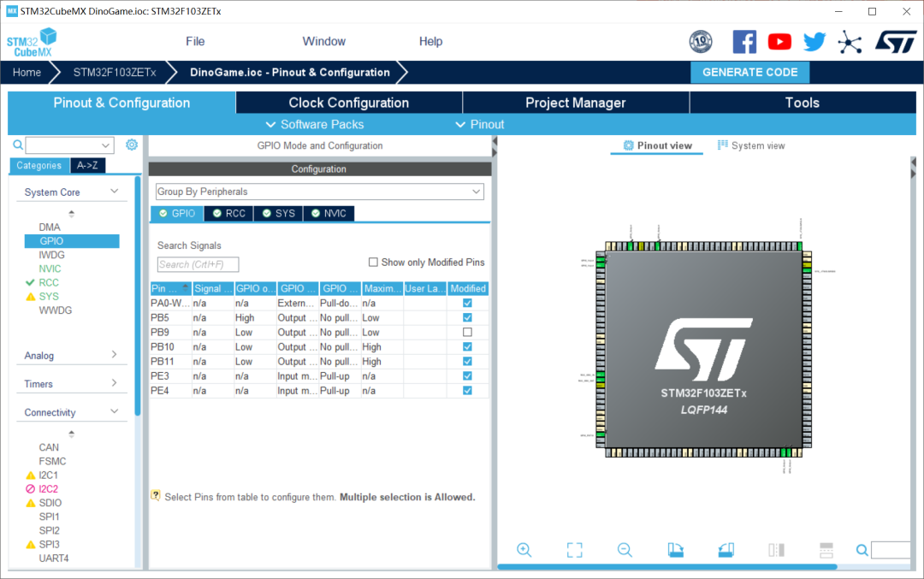Viewport: 924px width, 579px height.
Task: Click the pinout pin search field
Action: pos(891,550)
